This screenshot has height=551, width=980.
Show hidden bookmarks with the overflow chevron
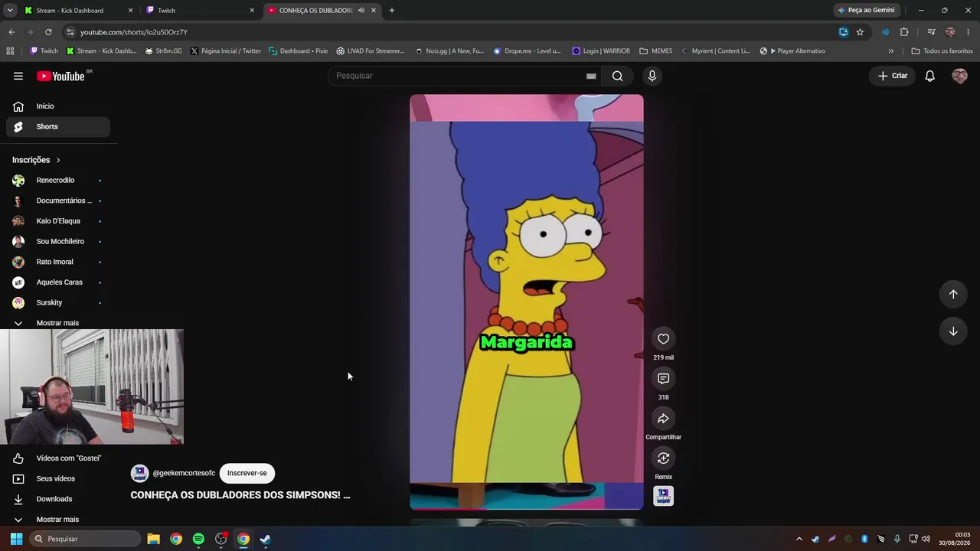(890, 51)
